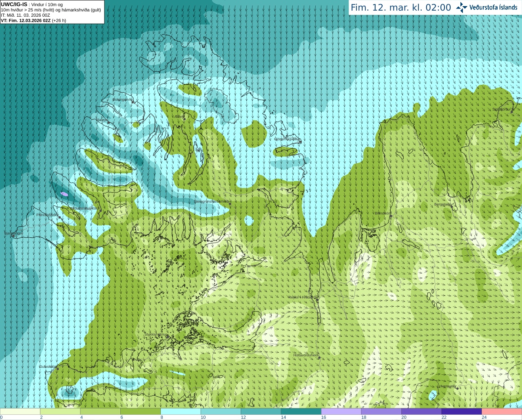Click the Bolungarvík station marker
This screenshot has height=420, width=522.
(133, 102)
